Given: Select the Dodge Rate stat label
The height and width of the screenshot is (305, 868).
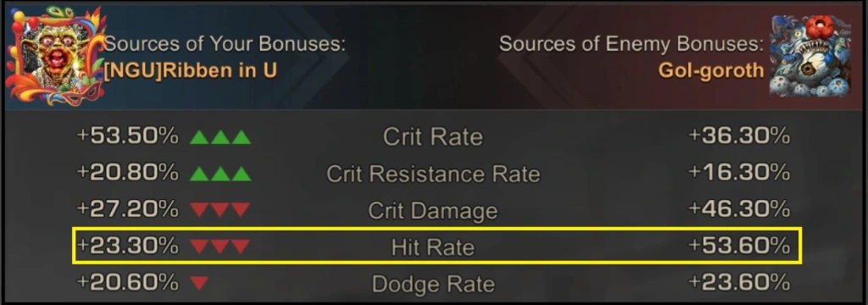Looking at the screenshot, I should click(433, 284).
